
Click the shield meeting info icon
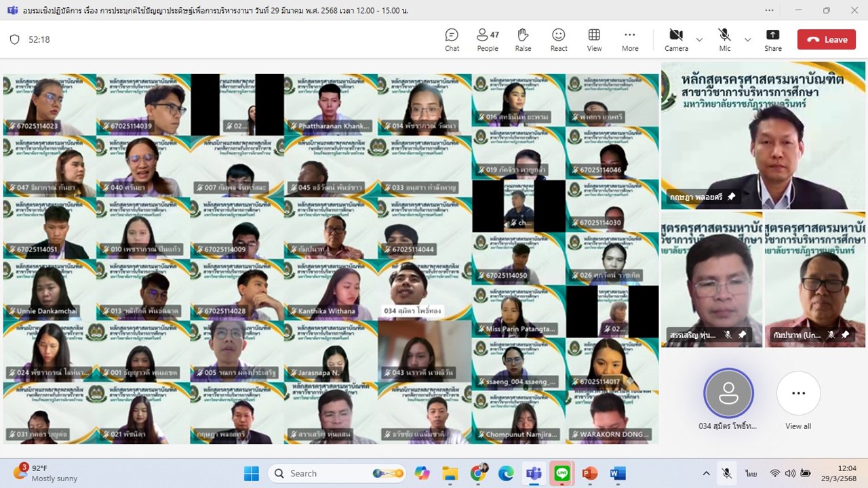coord(14,39)
